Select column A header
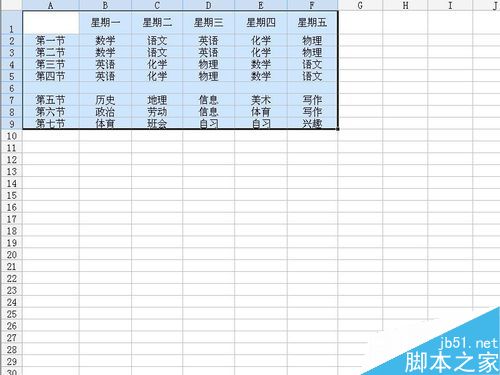 coord(51,5)
